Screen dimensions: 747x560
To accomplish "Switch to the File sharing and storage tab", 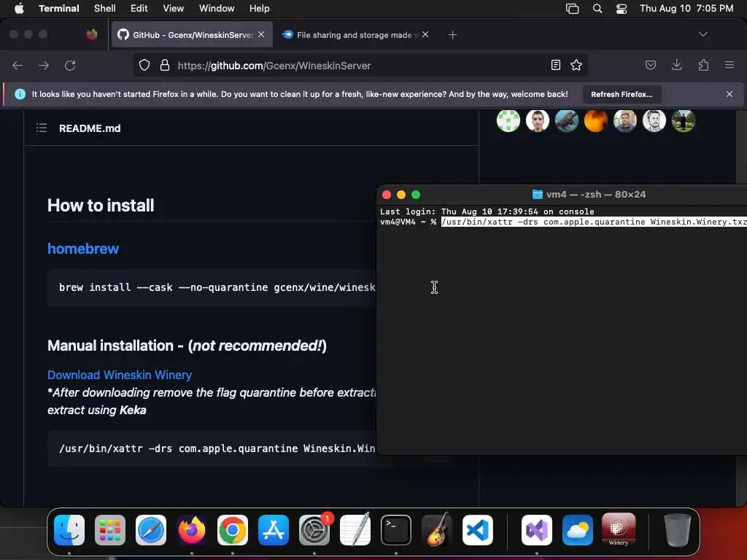I will point(355,35).
